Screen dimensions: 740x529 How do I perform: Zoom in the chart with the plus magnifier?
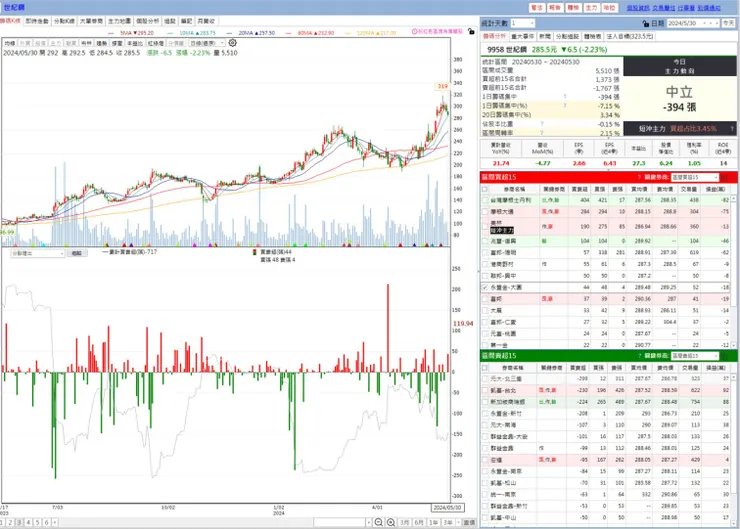click(x=391, y=522)
